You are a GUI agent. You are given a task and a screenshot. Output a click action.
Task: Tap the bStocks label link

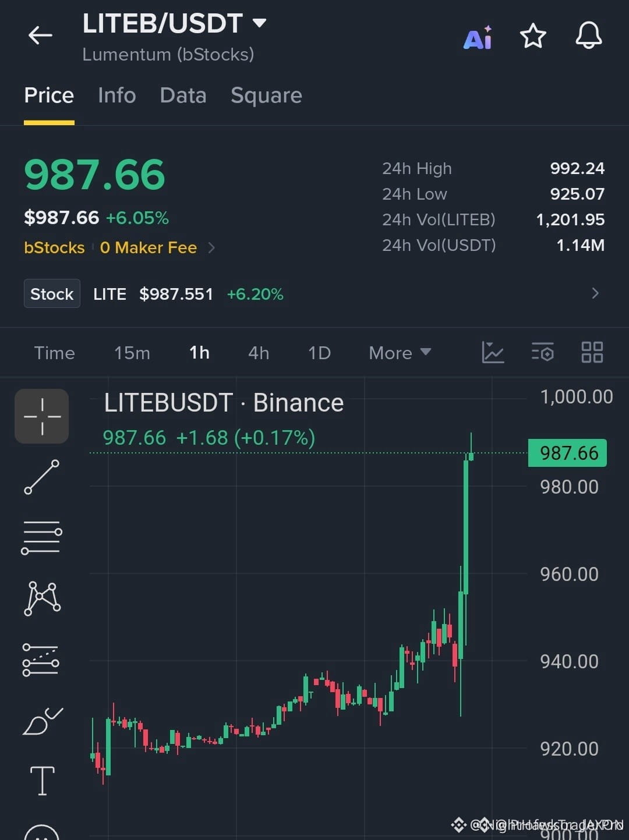(54, 248)
